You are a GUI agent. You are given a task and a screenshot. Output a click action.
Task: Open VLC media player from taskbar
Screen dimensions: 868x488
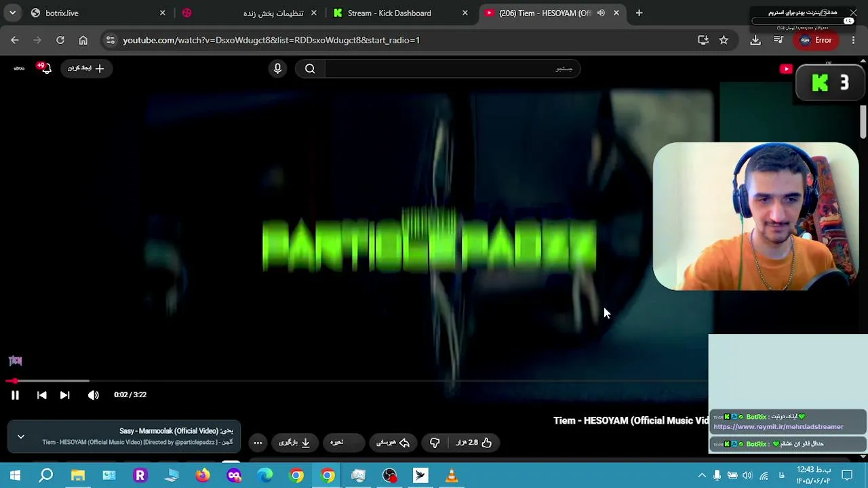[452, 476]
